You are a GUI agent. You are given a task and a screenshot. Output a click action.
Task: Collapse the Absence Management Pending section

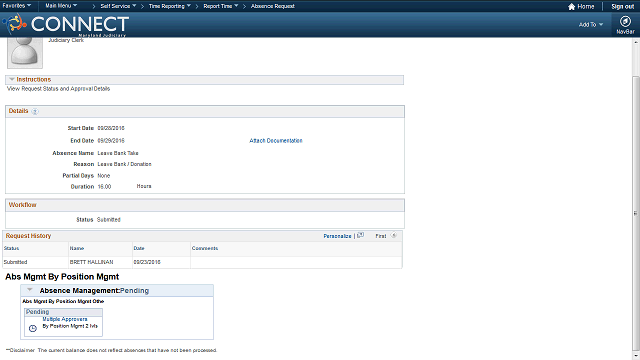(29, 290)
